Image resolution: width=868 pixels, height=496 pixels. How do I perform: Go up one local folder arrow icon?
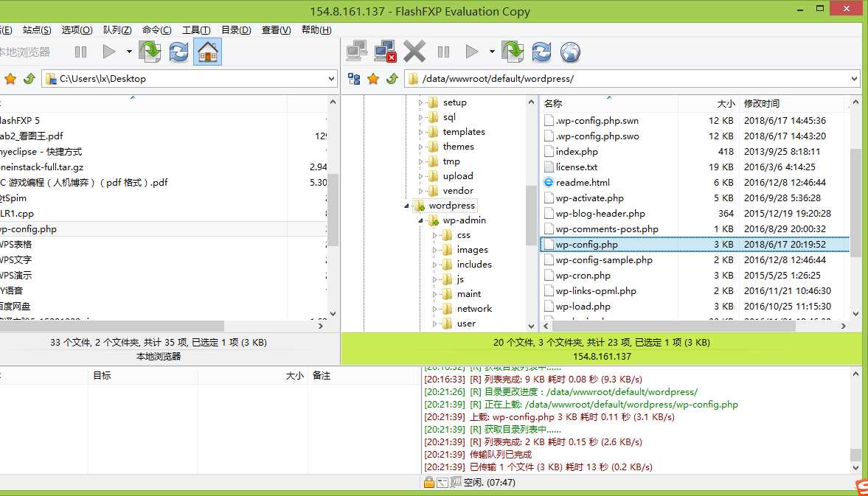pos(29,79)
